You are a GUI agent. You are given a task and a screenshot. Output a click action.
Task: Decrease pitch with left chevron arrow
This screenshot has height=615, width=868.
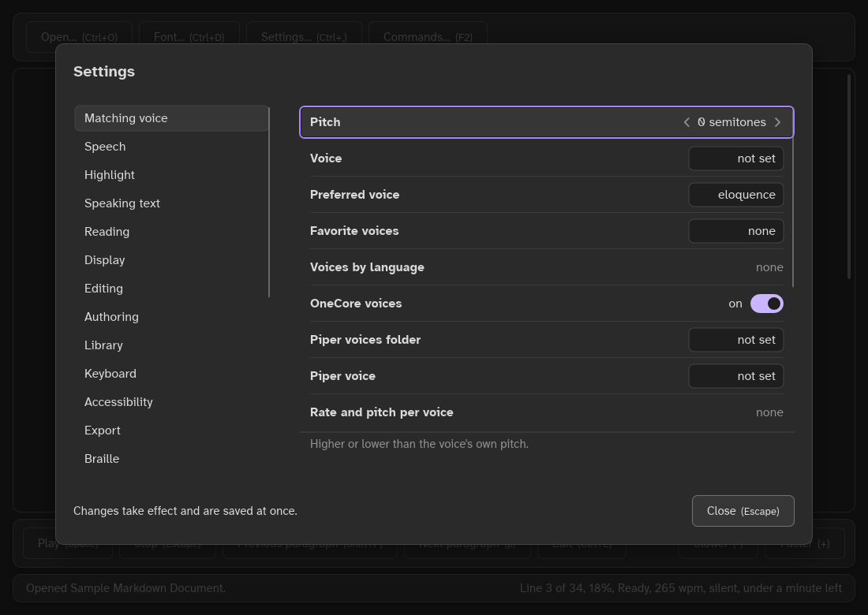687,122
